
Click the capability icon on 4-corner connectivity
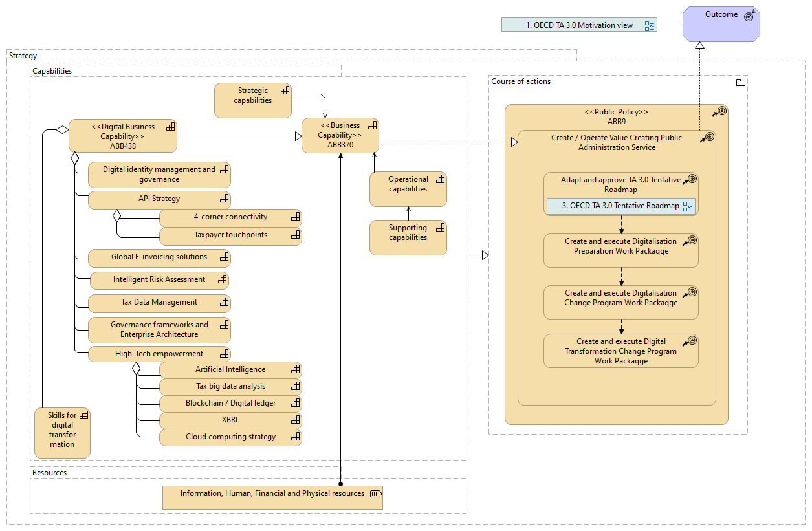click(295, 217)
